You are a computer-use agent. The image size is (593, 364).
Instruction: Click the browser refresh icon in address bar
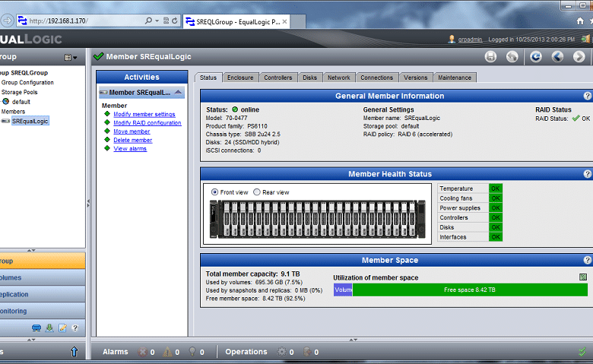click(174, 21)
